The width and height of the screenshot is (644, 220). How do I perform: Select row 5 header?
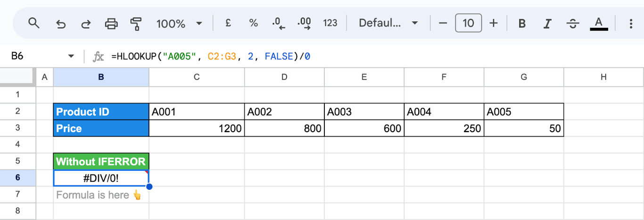point(18,161)
